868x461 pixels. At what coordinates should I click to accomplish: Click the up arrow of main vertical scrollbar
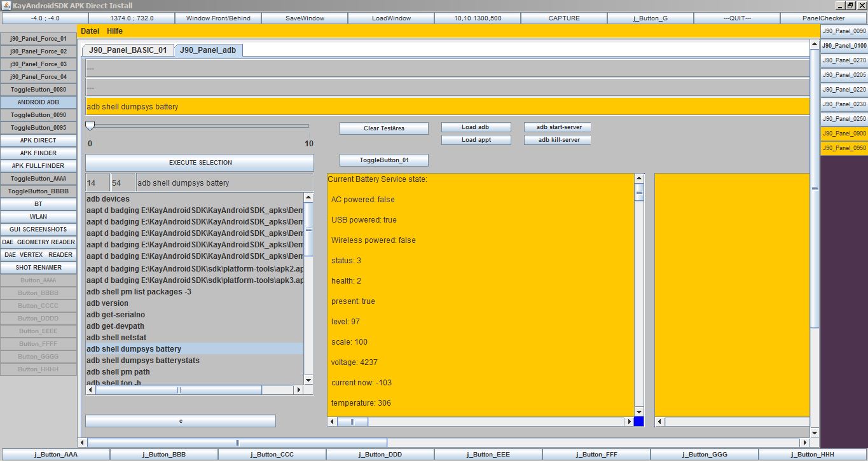point(815,45)
